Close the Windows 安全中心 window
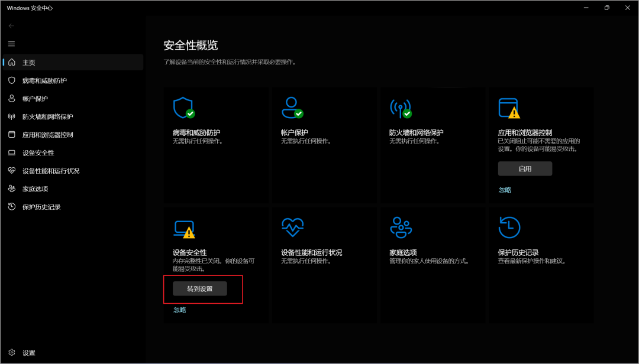Viewport: 639px width, 364px height. [628, 8]
